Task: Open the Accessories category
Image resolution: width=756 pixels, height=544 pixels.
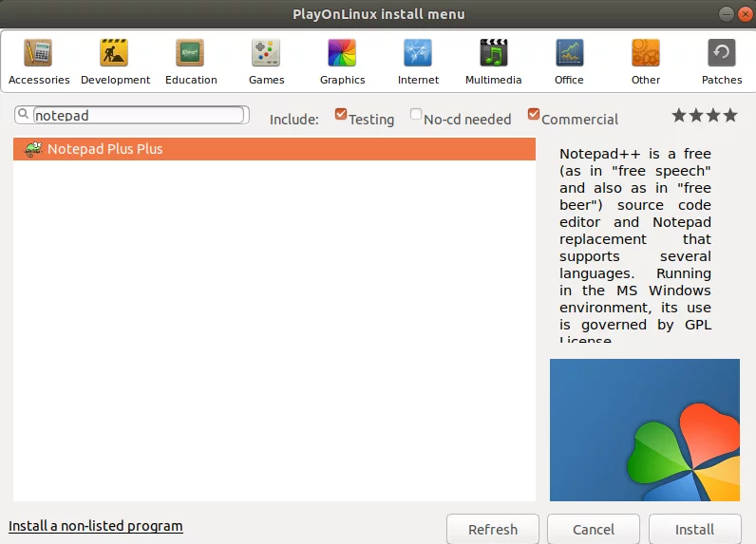Action: pyautogui.click(x=39, y=61)
